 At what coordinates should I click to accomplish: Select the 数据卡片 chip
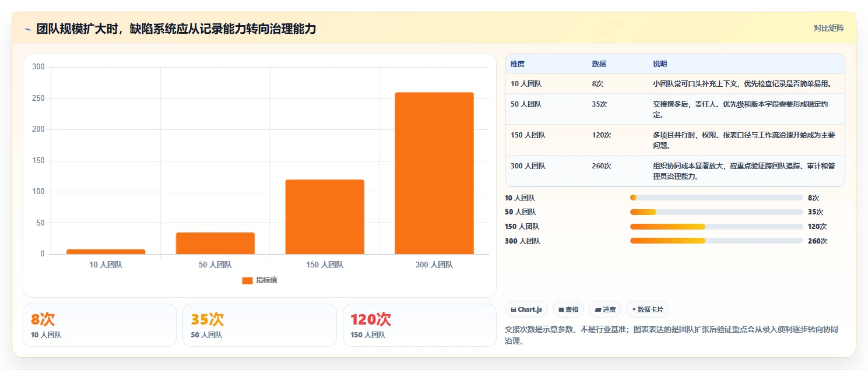[x=648, y=309]
